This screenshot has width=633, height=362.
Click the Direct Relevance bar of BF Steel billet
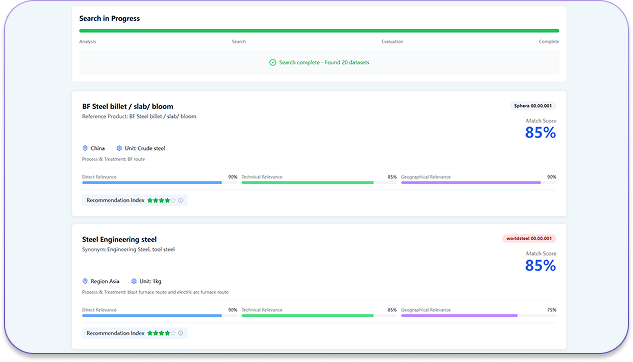tap(159, 182)
